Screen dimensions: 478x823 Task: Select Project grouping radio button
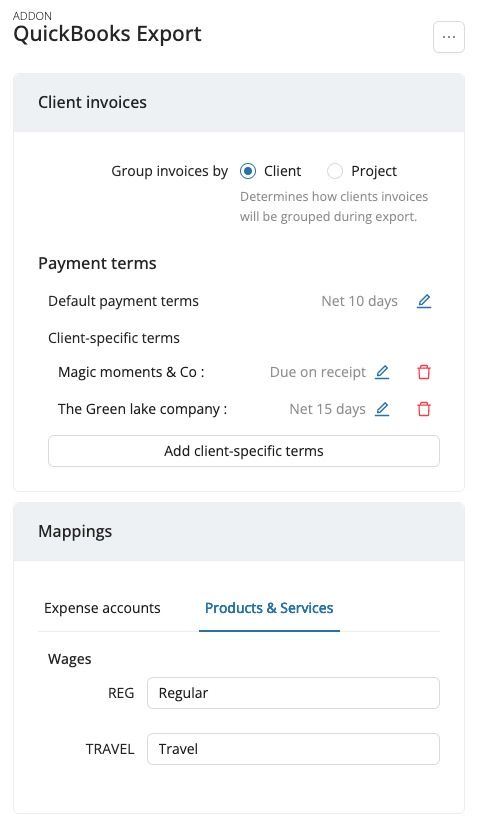point(335,171)
